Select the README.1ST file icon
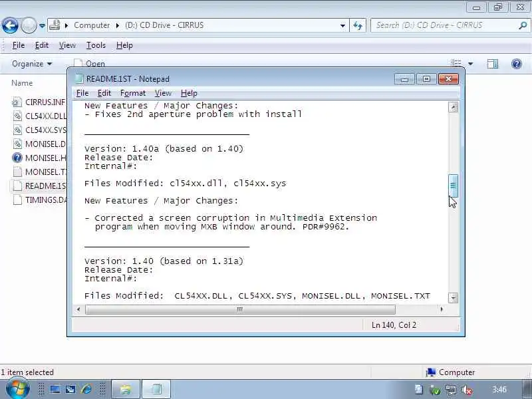Screen dimensions: 532x399 tap(17, 186)
